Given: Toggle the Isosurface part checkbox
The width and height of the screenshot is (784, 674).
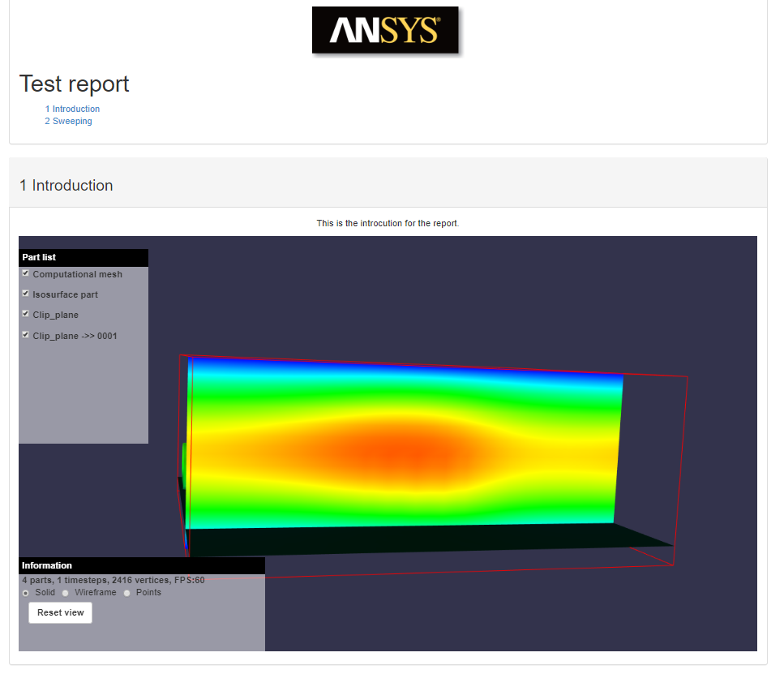Looking at the screenshot, I should click(25, 294).
